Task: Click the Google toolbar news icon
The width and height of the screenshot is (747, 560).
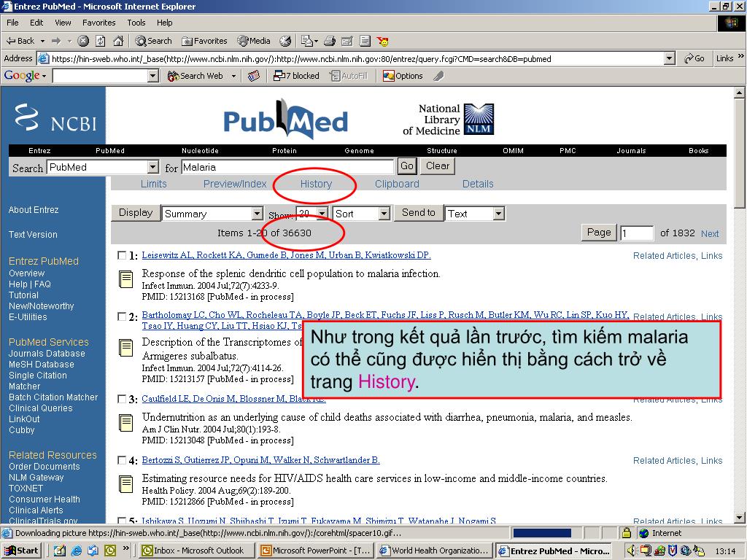Action: 254,76
